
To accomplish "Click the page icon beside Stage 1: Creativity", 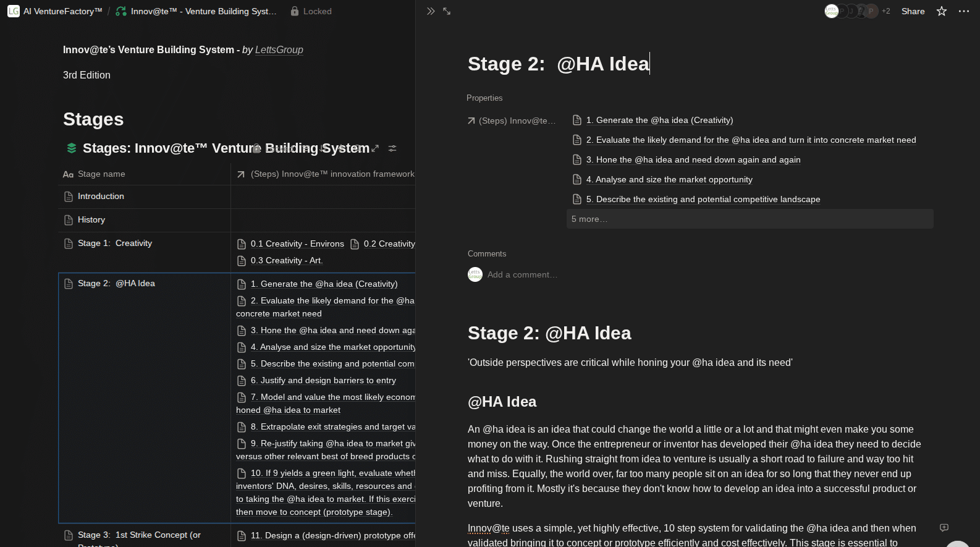I will click(x=69, y=244).
